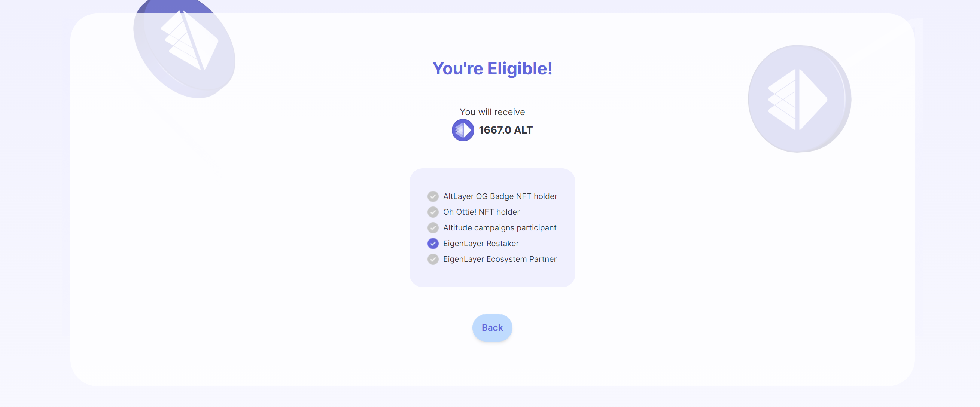Click the "You're Eligible!" heading
Image resolution: width=980 pixels, height=407 pixels.
pos(492,69)
